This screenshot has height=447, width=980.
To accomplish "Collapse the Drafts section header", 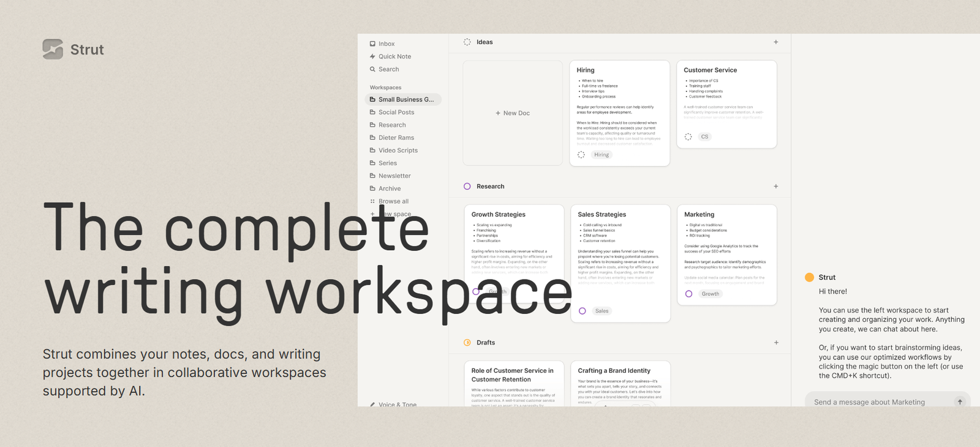I will (485, 343).
